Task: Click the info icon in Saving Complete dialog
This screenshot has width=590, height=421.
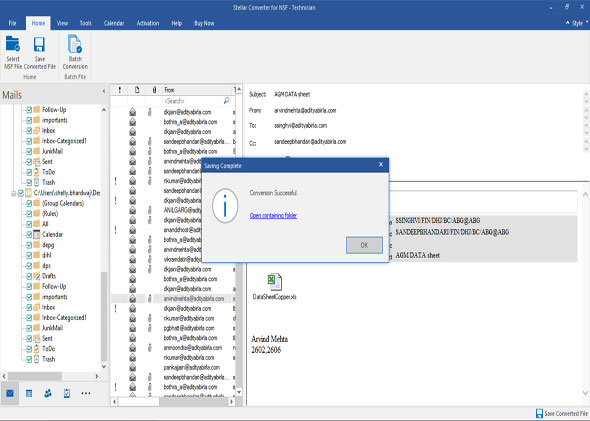Action: pos(225,206)
